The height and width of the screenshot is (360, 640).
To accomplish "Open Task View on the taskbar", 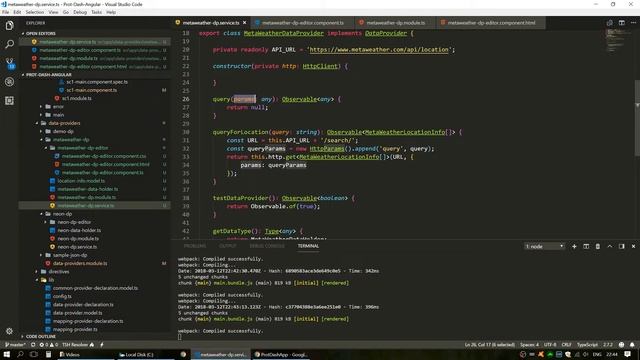I will coord(34,354).
